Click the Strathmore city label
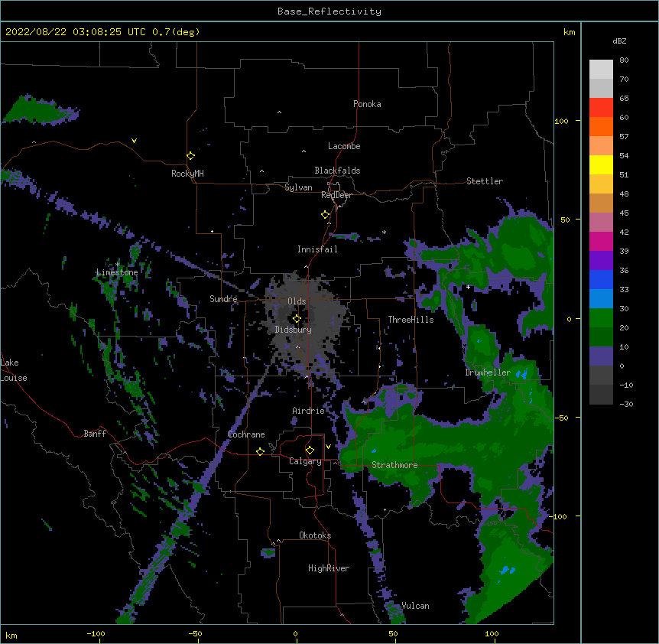Viewport: 659px width, 644px height. 394,465
